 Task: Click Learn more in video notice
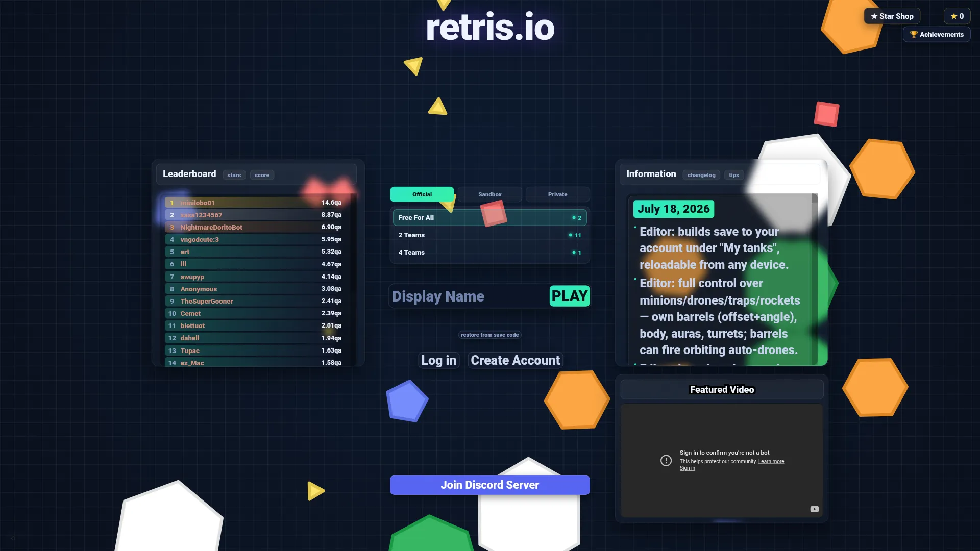771,461
